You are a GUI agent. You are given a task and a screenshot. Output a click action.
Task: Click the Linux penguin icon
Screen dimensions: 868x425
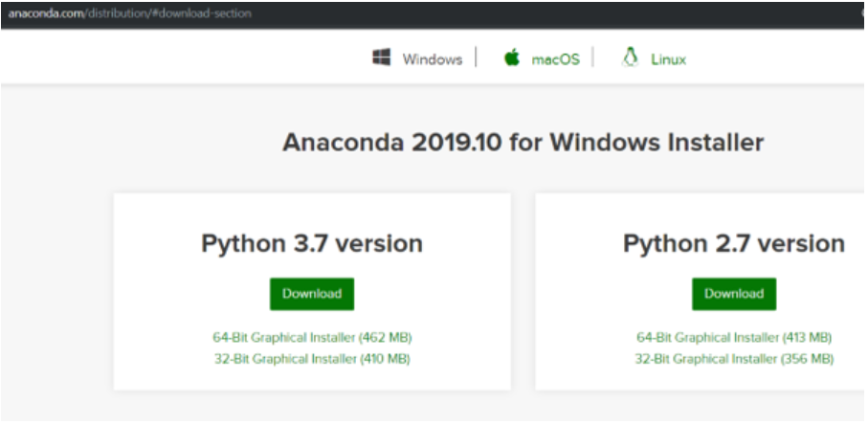pos(630,57)
